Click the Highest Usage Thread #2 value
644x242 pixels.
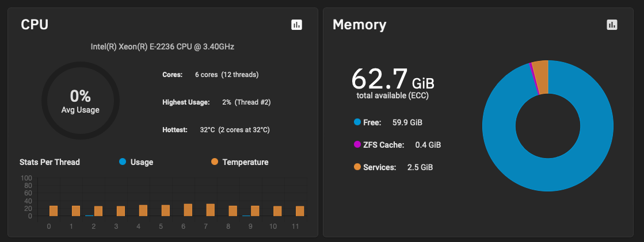[x=246, y=102]
